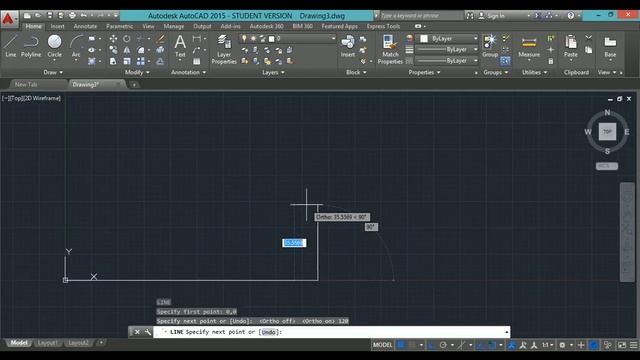Open the layer selection dropdown showing 0

point(287,38)
